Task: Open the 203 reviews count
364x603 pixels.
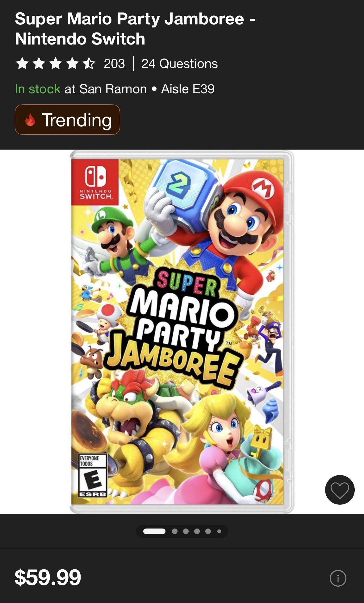Action: (x=114, y=64)
